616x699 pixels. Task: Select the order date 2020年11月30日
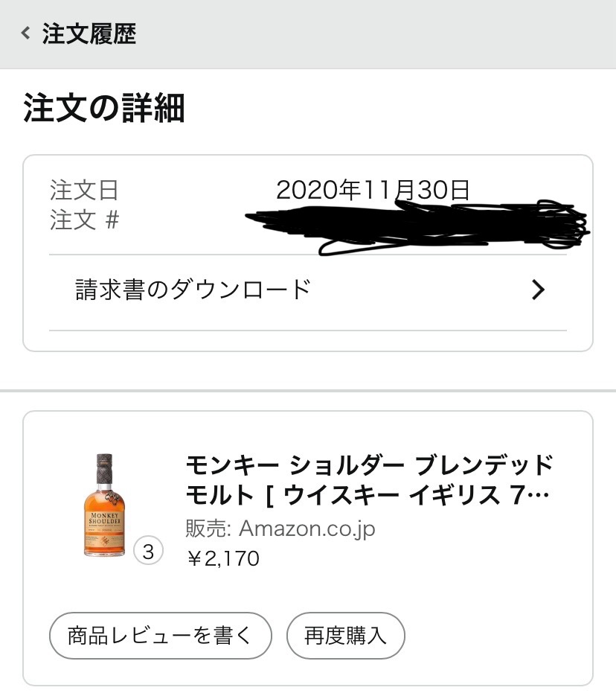[x=373, y=190]
